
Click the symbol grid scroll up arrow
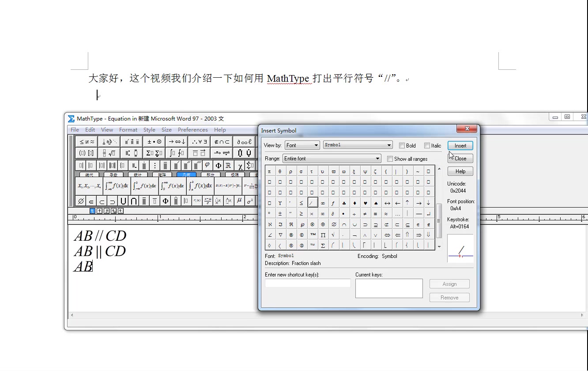439,168
